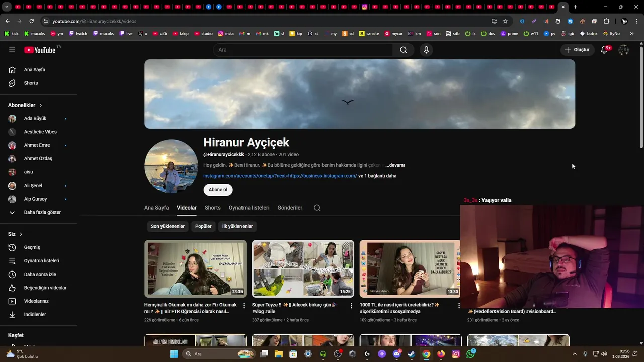
Task: Bookmark this page with star icon
Action: coord(505,21)
